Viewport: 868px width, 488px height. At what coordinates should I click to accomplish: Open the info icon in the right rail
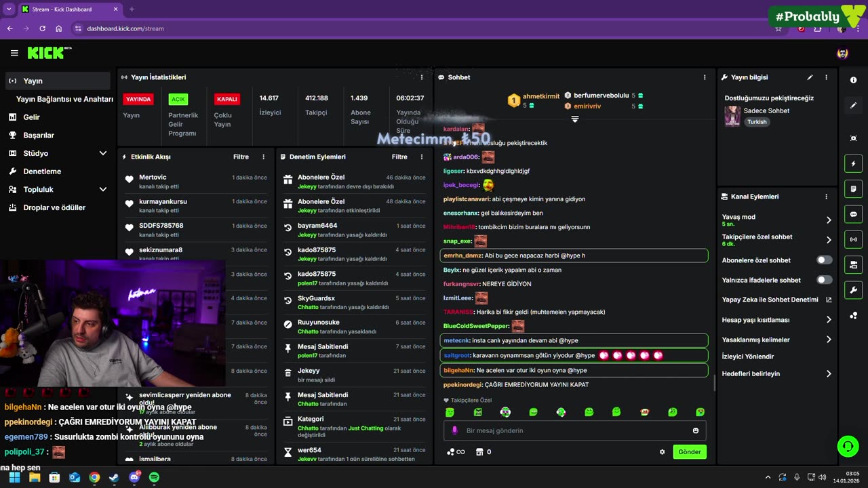[853, 80]
